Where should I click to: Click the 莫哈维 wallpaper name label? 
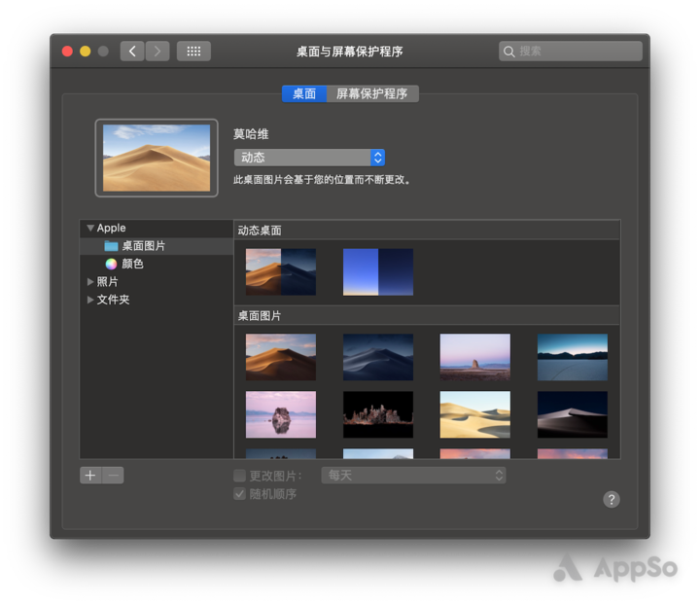pos(251,134)
